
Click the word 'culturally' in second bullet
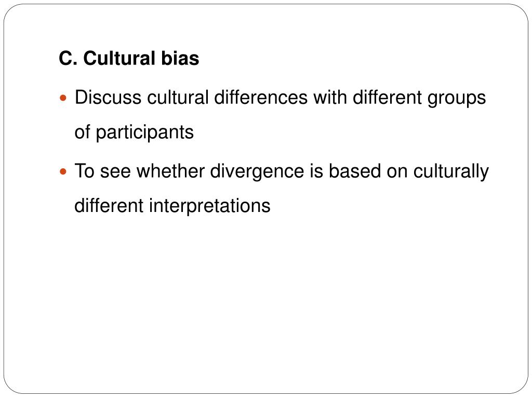click(x=451, y=171)
